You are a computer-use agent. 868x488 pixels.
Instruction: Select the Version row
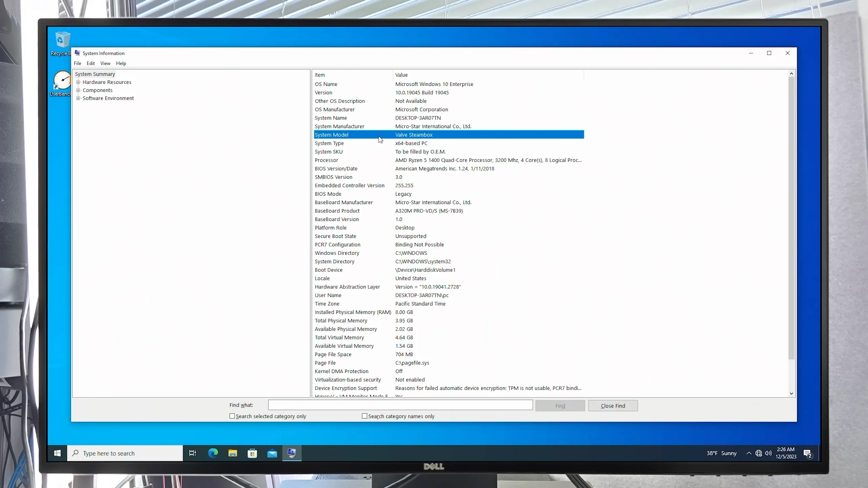pyautogui.click(x=449, y=93)
